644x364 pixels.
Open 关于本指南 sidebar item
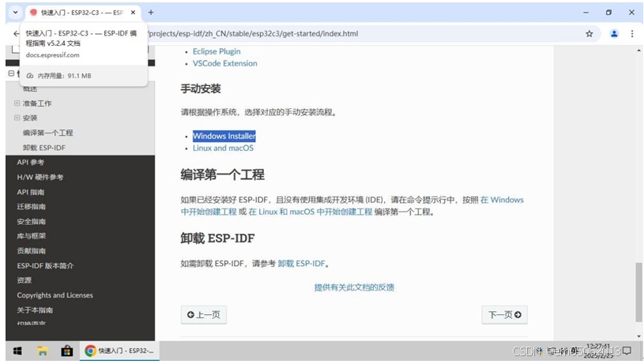(x=35, y=310)
